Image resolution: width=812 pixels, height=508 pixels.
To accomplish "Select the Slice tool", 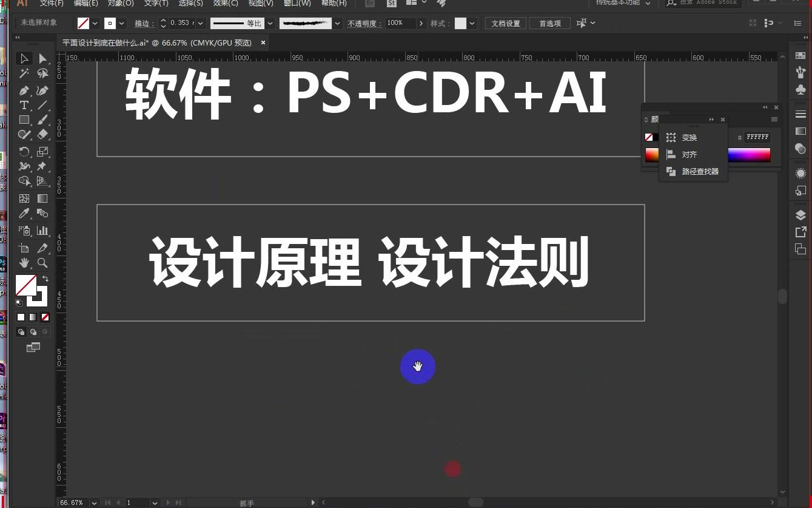I will point(42,248).
